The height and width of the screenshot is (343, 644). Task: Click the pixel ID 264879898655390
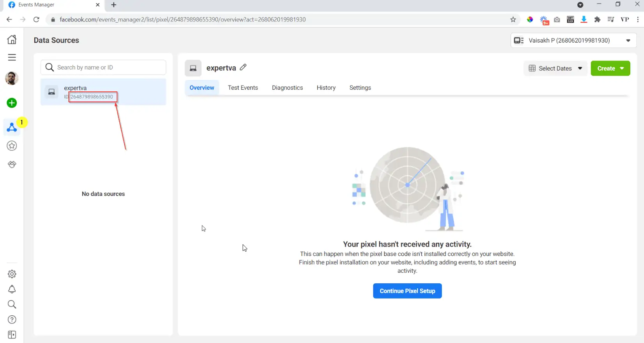[92, 97]
